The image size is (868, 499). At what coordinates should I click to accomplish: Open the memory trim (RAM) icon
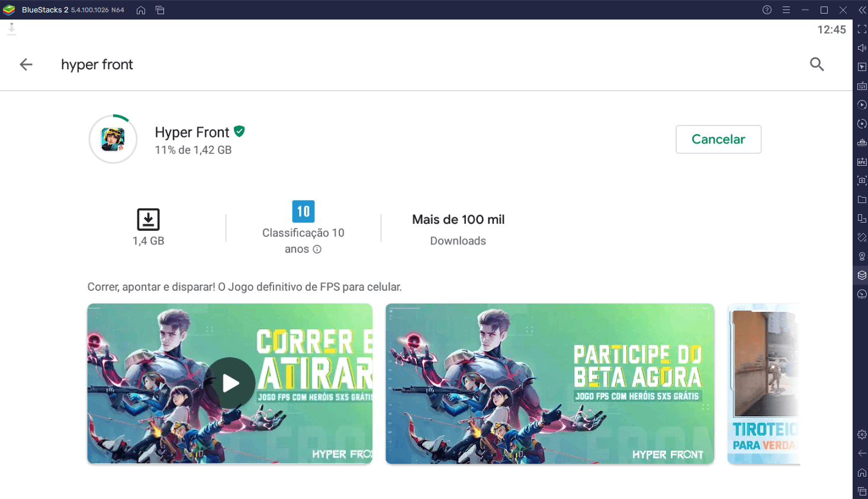click(x=862, y=143)
